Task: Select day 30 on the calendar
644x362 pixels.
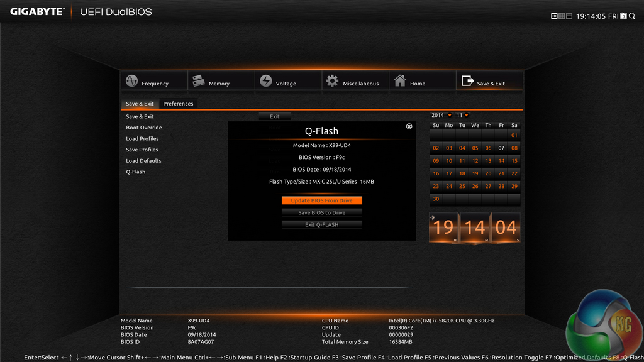Action: (x=436, y=199)
